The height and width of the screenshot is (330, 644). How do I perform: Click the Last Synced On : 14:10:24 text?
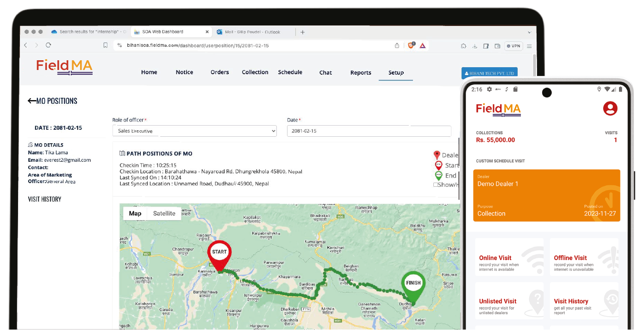click(150, 178)
